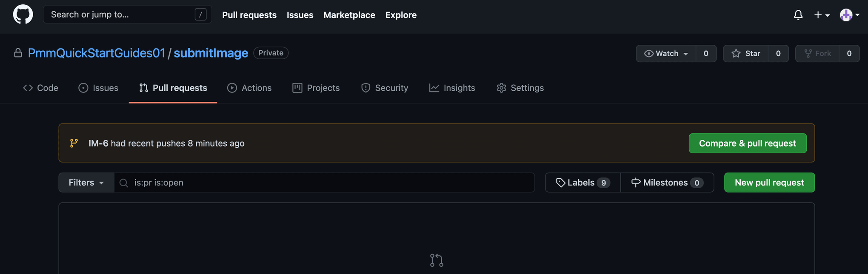Open the notifications bell
868x274 pixels.
tap(798, 15)
